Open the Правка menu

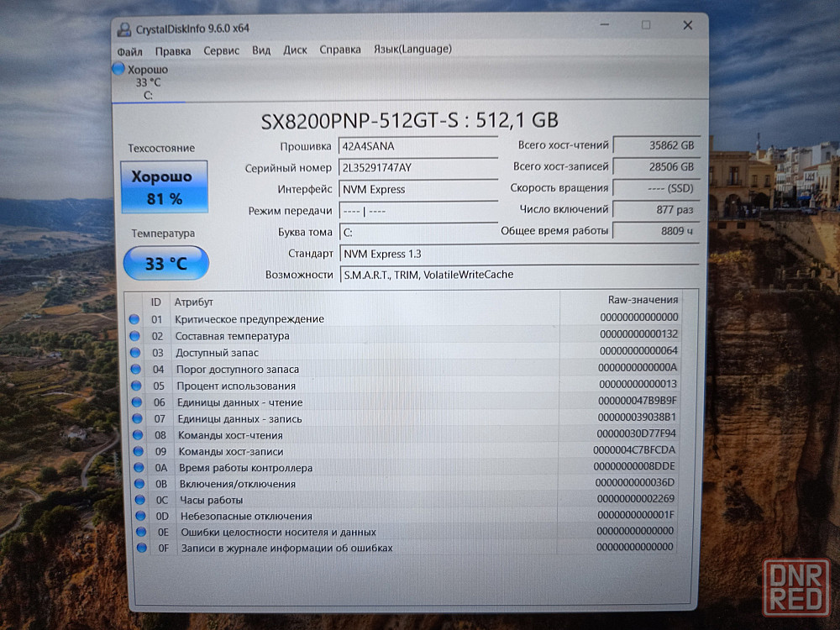pos(173,51)
